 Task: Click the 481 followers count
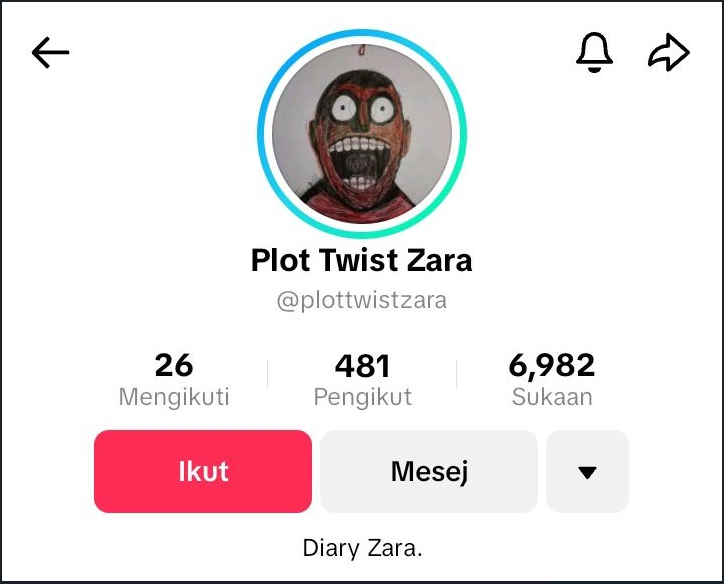tap(362, 366)
